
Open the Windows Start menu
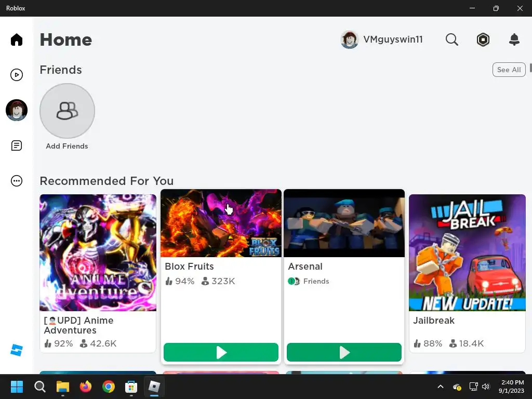tap(17, 387)
